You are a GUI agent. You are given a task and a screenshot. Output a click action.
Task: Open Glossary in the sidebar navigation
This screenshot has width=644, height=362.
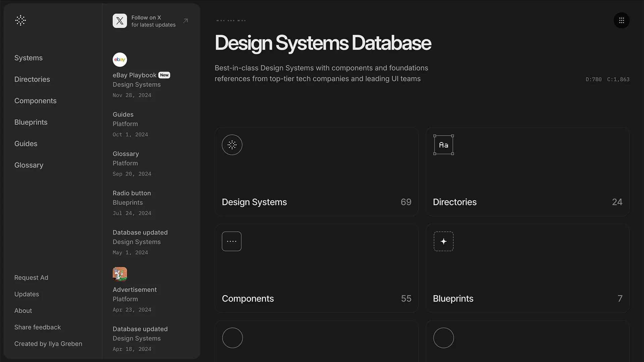click(x=29, y=165)
